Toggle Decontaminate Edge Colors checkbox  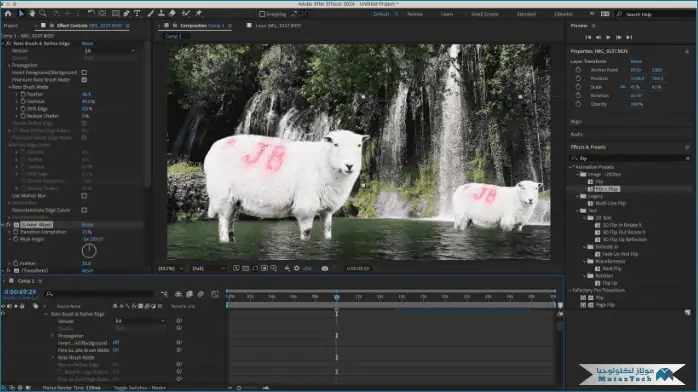point(84,210)
